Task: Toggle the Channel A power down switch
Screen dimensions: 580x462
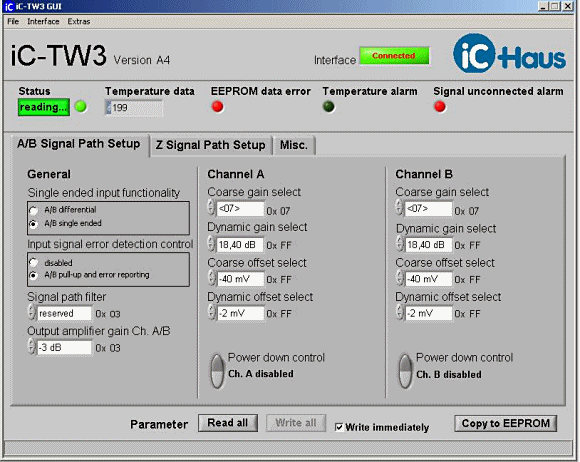Action: (218, 371)
